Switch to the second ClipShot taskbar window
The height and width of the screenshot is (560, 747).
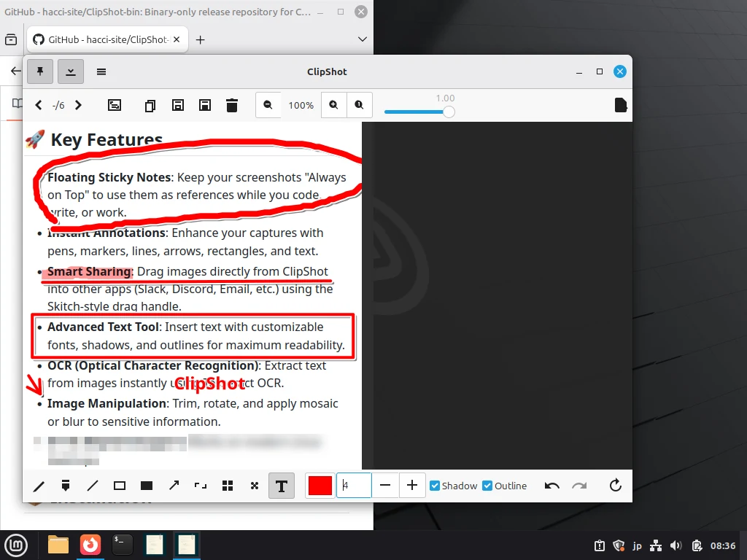pos(186,545)
